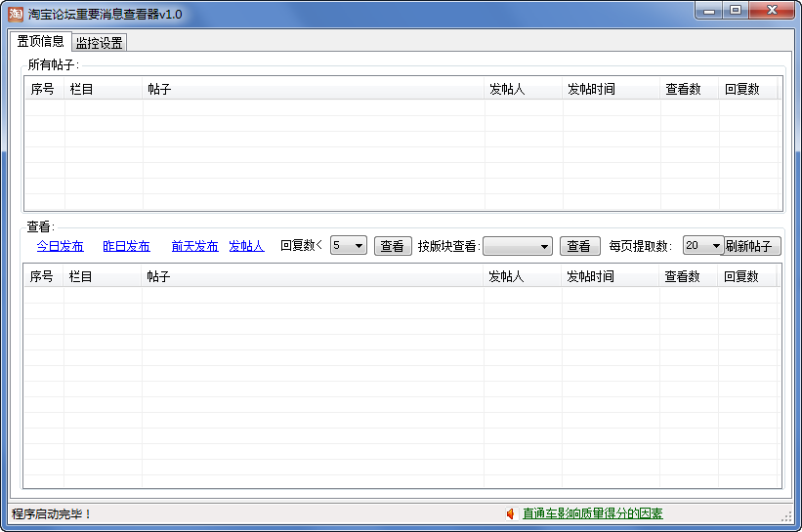Viewport: 802px width, 532px height.
Task: Click 回复数 header in the 查看 table
Action: click(747, 276)
